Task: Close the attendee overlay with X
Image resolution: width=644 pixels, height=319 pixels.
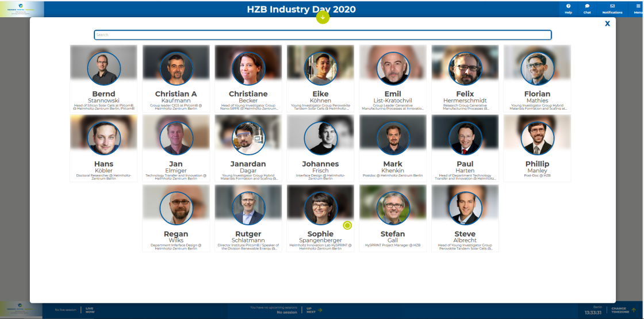Action: pyautogui.click(x=607, y=24)
